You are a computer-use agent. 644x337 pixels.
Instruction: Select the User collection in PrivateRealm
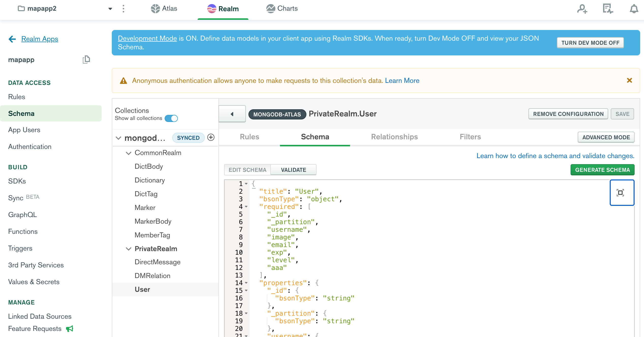[142, 289]
